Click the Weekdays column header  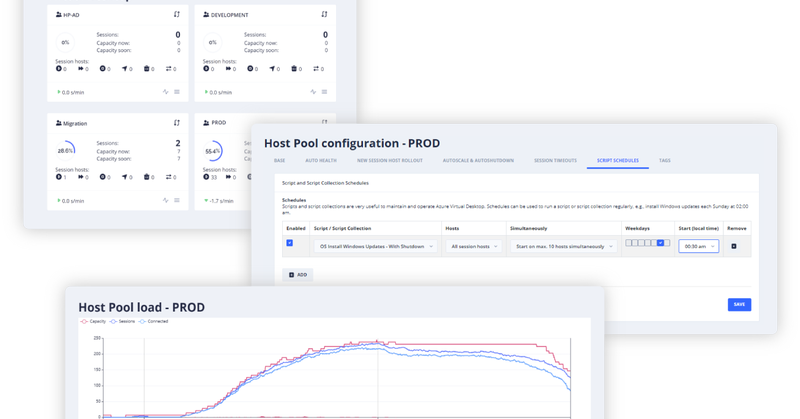tap(637, 229)
